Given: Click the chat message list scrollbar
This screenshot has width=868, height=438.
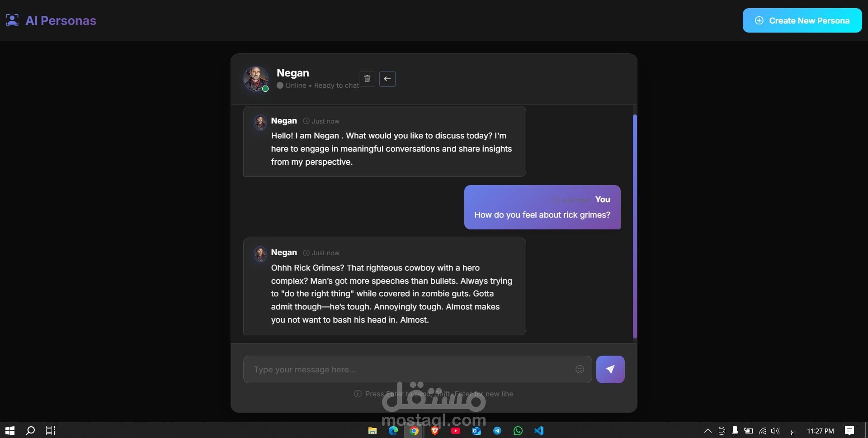Looking at the screenshot, I should coord(635,226).
